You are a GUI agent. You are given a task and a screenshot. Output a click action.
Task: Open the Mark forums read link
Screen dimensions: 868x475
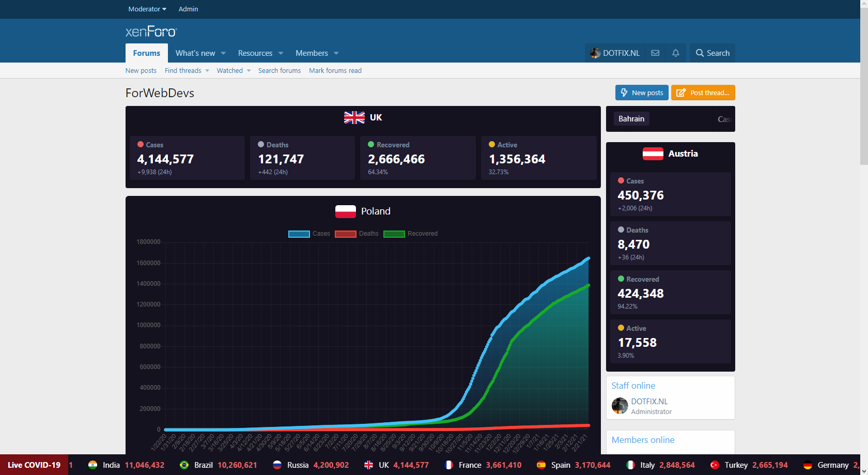coord(335,71)
